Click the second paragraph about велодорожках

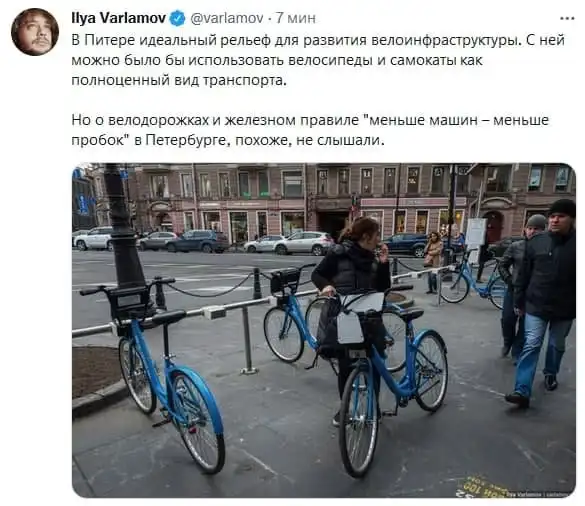pos(310,130)
